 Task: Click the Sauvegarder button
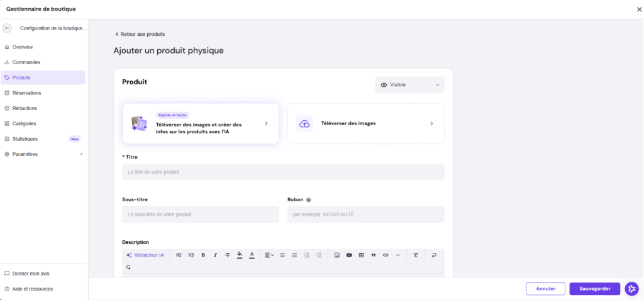point(594,289)
